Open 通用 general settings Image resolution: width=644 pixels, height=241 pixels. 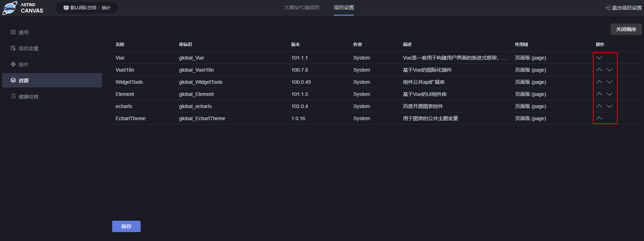(24, 32)
